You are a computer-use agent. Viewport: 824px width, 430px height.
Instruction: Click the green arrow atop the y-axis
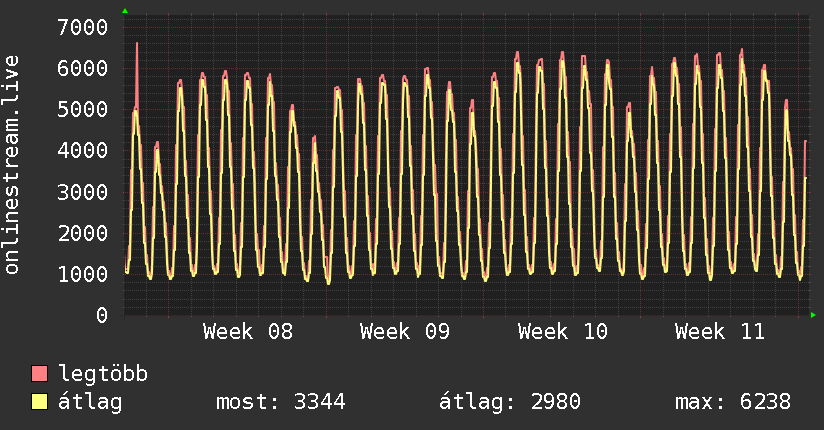point(125,11)
